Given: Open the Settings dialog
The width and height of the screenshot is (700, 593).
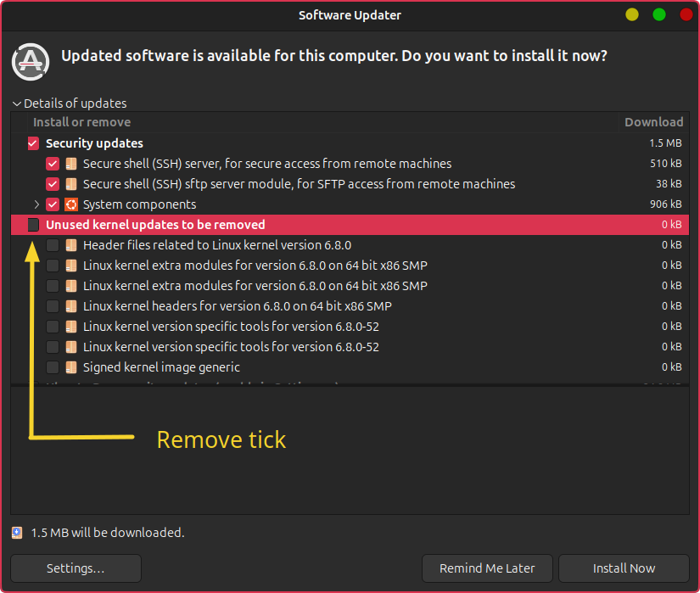Looking at the screenshot, I should 75,568.
